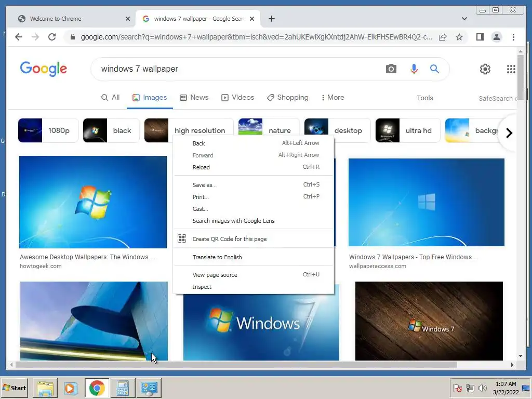The height and width of the screenshot is (399, 532).
Task: Click inside the Google search text field
Action: pos(237,69)
